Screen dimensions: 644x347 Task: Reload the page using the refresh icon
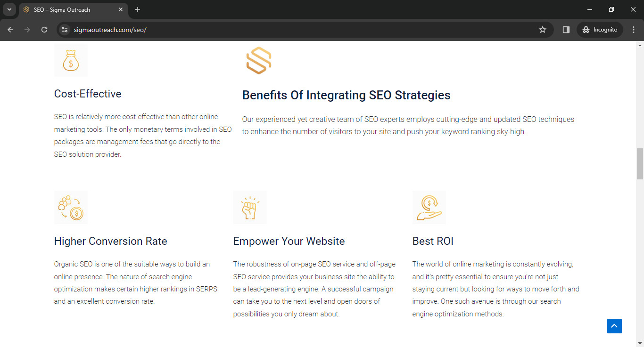tap(44, 29)
